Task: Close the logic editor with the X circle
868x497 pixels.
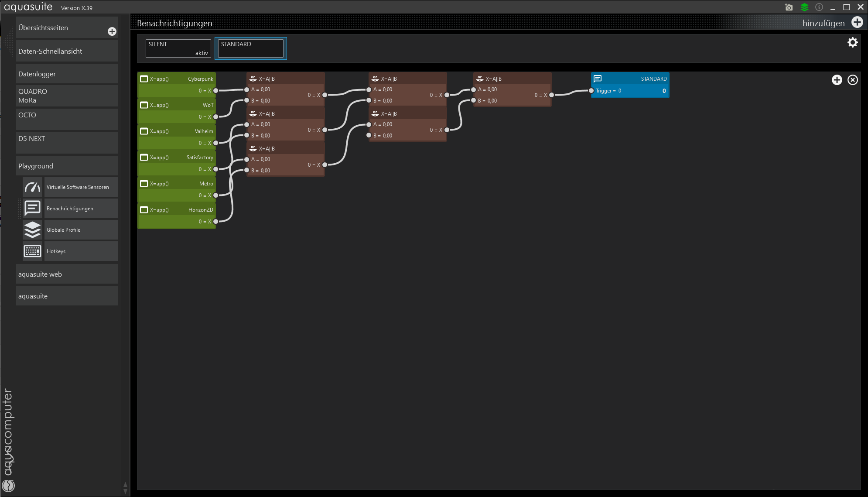Action: point(852,80)
